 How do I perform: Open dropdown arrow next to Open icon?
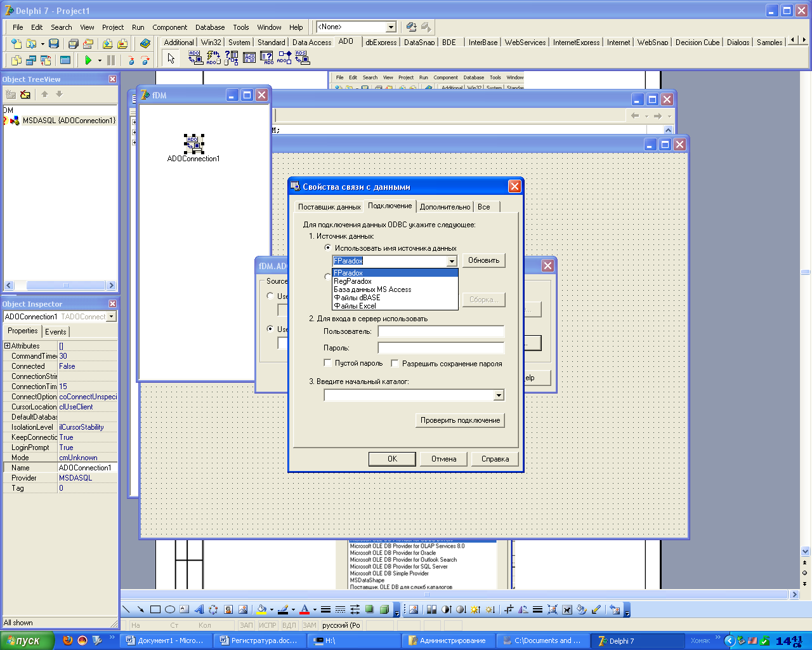[x=43, y=44]
